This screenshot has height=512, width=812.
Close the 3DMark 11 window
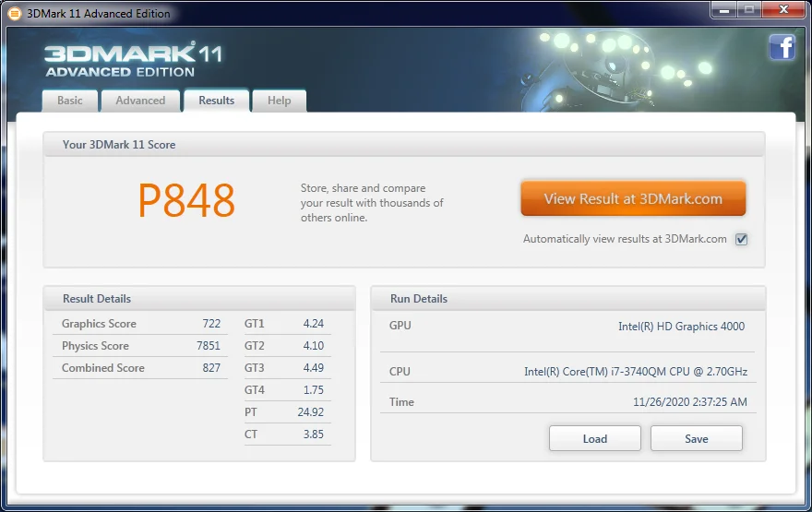(783, 10)
